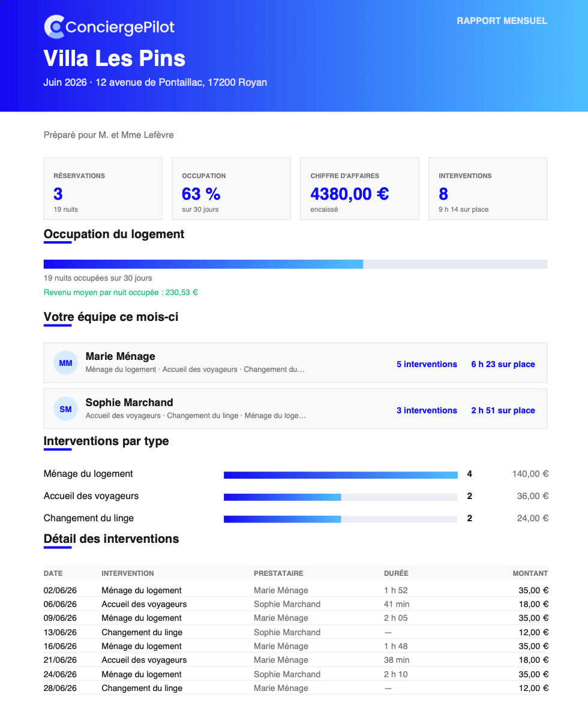Click the occupancy progress bar
Screen dimensions: 588x727
(x=295, y=264)
